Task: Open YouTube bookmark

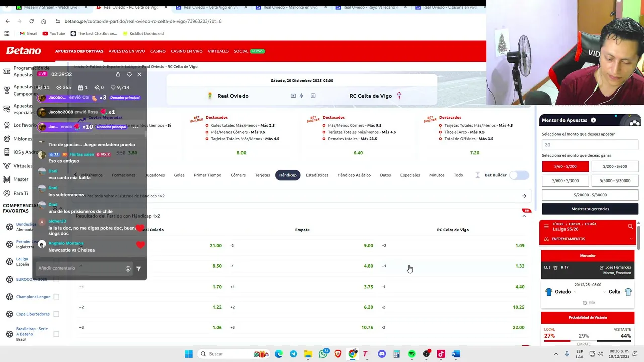Action: [54, 33]
